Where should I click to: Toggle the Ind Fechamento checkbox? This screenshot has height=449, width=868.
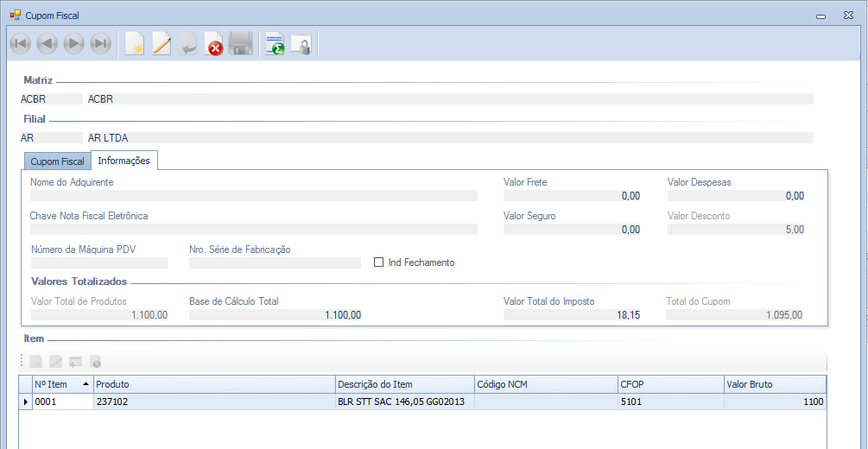pos(378,262)
